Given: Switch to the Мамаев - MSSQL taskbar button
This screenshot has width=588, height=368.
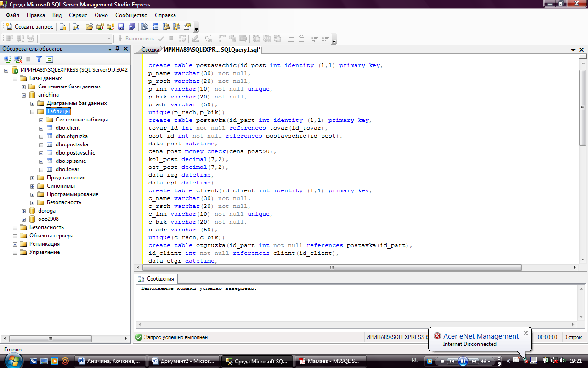Looking at the screenshot, I should tap(331, 361).
